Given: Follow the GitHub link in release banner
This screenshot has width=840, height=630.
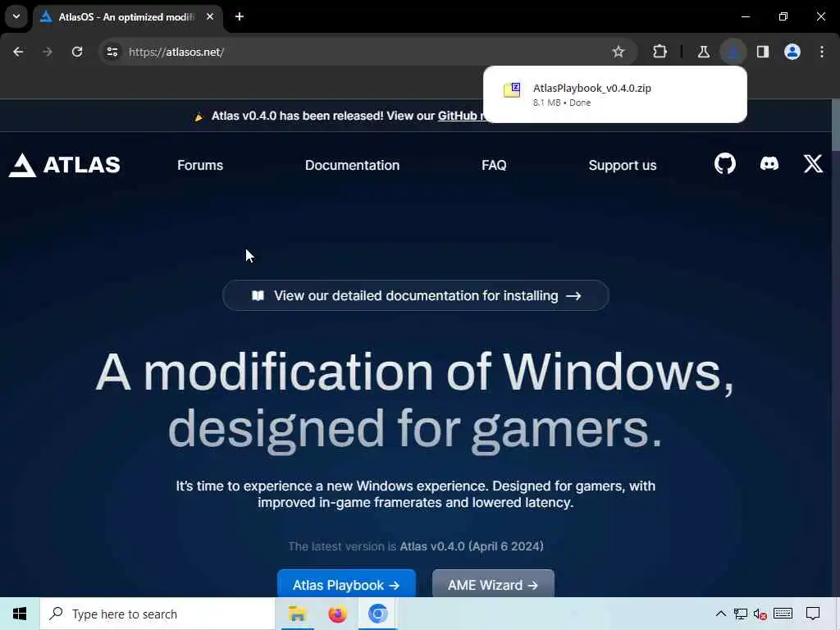Looking at the screenshot, I should [x=459, y=116].
